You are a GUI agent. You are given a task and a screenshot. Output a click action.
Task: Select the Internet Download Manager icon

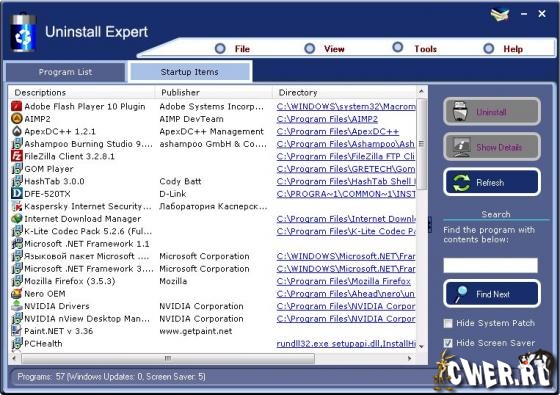click(x=16, y=219)
